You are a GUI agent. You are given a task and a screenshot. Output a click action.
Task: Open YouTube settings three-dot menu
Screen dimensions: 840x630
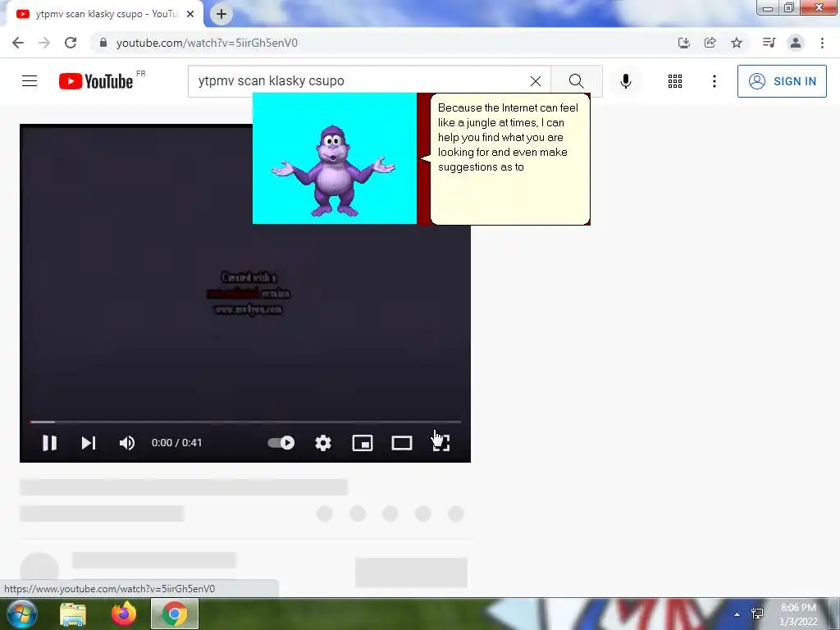[714, 81]
